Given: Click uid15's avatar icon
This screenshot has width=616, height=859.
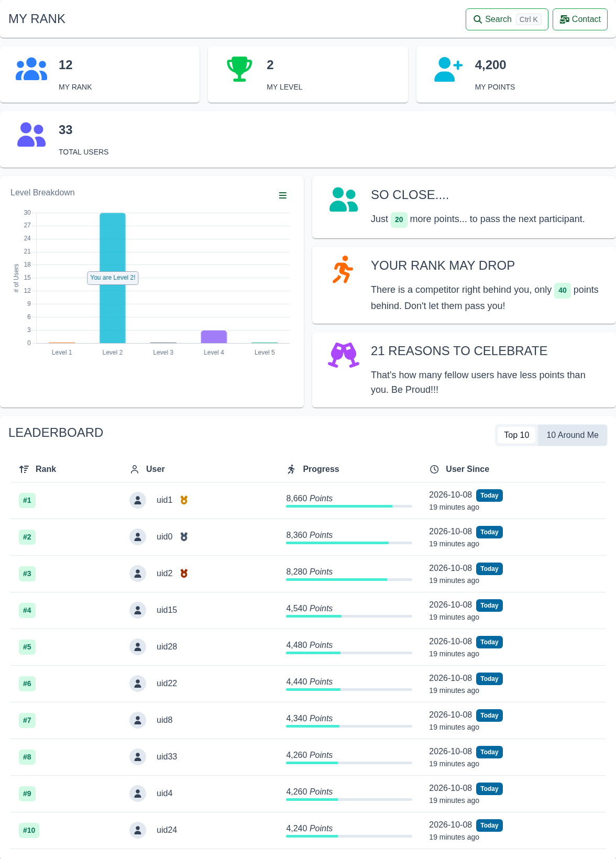Looking at the screenshot, I should [138, 610].
